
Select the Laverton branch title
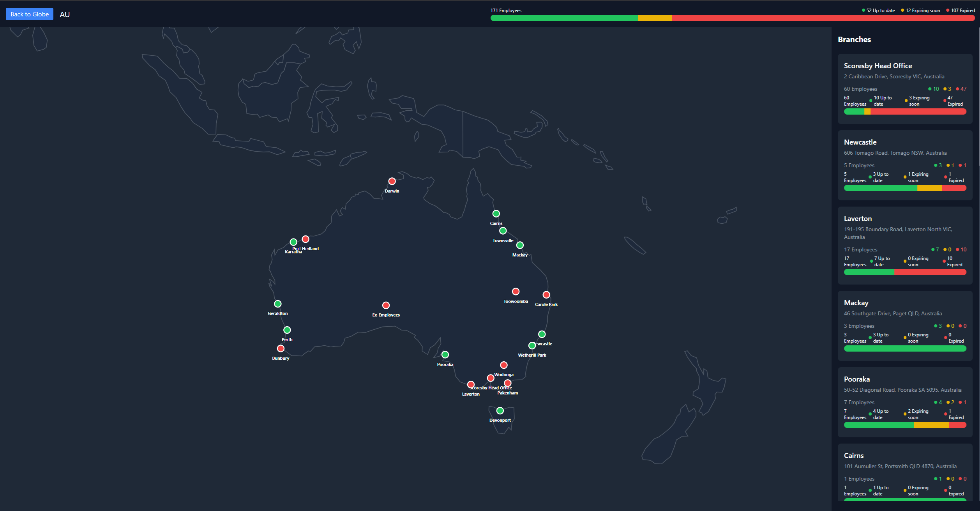(858, 219)
